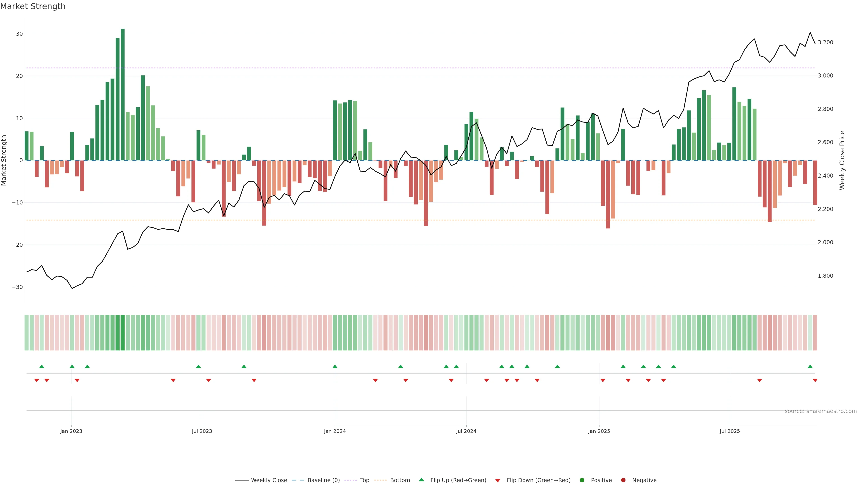Image resolution: width=868 pixels, height=488 pixels.
Task: Click Flip Up green triangle legend icon
Action: click(x=421, y=480)
